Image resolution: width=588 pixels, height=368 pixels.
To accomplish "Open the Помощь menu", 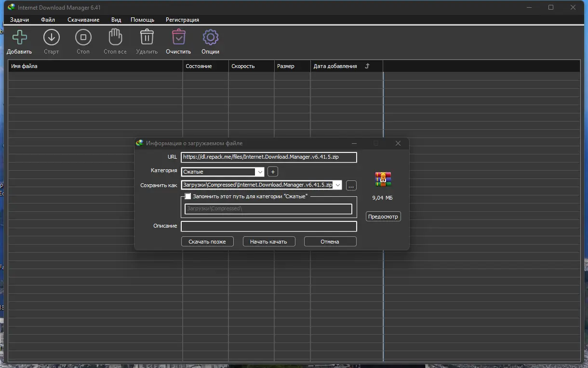I will point(142,20).
